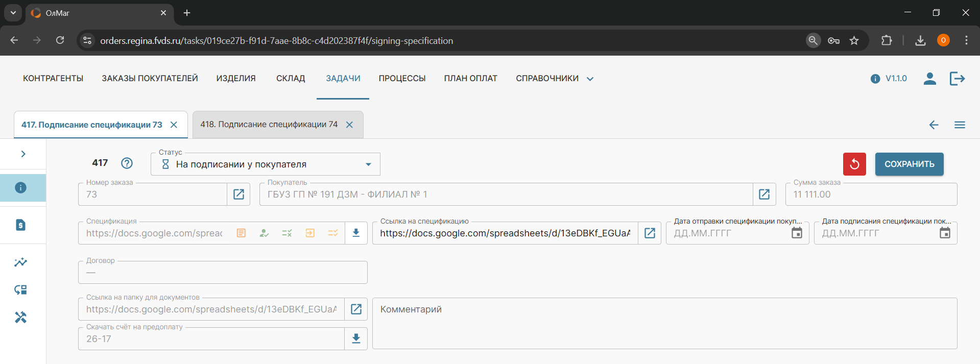Open the tools sidebar section
The height and width of the screenshot is (364, 980).
pyautogui.click(x=20, y=317)
